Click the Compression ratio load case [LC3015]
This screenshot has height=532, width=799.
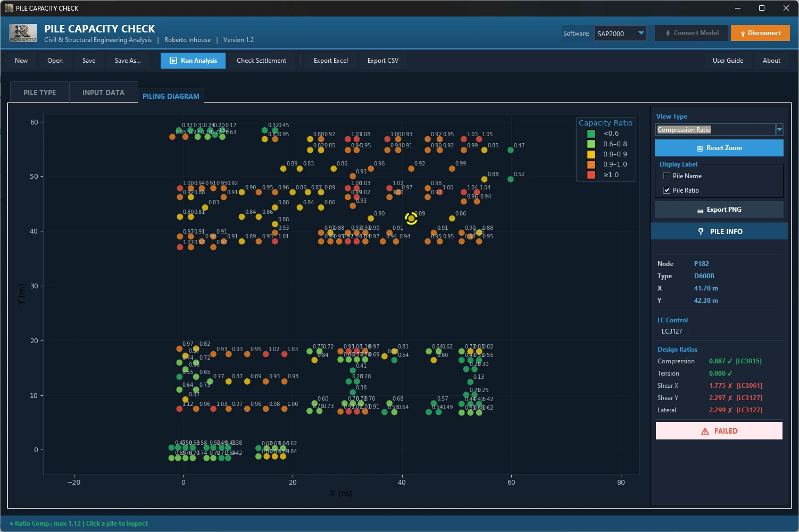[748, 361]
